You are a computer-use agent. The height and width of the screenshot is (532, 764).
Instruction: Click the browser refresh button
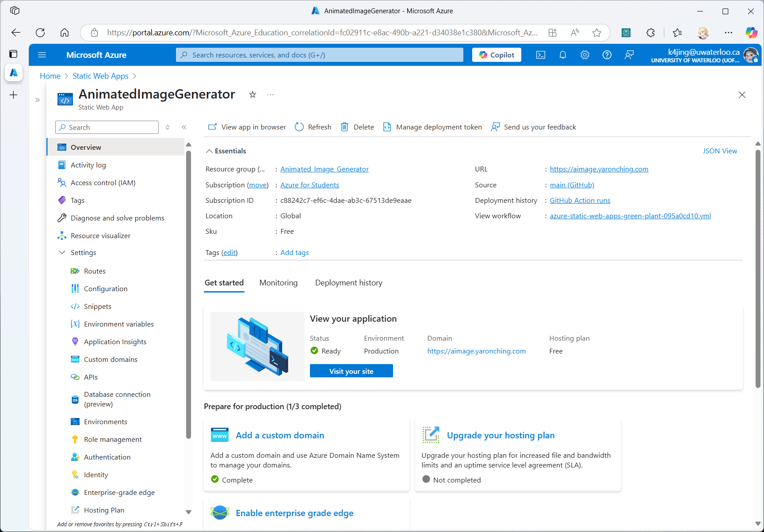40,32
